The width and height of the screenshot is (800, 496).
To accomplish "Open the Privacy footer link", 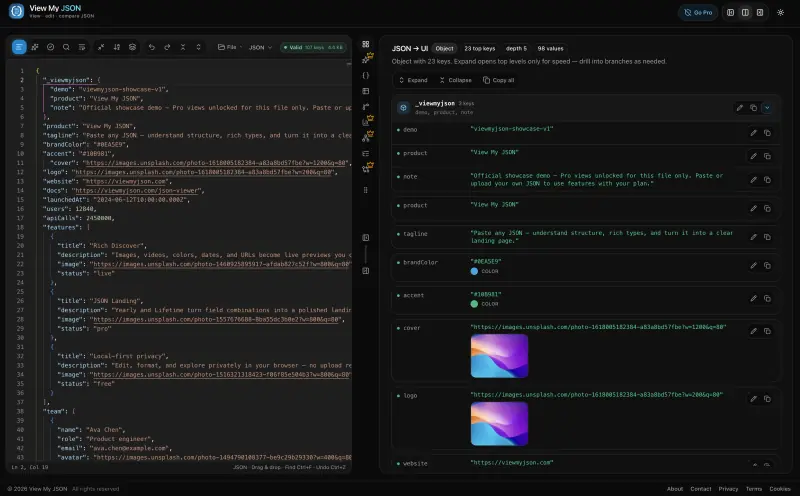I will click(x=728, y=489).
